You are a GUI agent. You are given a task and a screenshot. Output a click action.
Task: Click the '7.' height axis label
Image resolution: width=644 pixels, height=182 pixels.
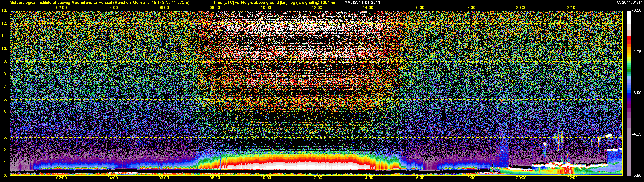[x=5, y=87]
